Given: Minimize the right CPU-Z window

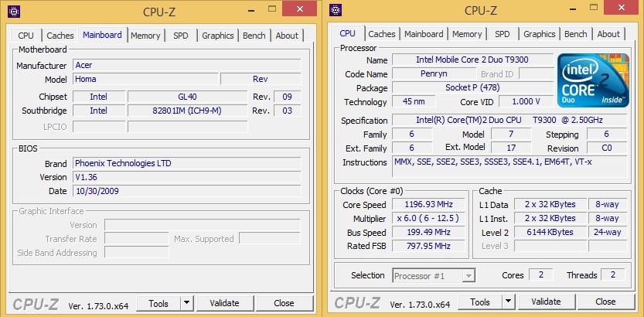Looking at the screenshot, I should pyautogui.click(x=572, y=9).
